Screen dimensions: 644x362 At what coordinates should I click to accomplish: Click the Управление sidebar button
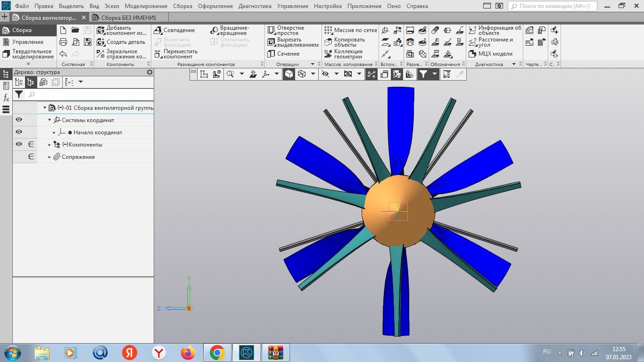coord(23,41)
